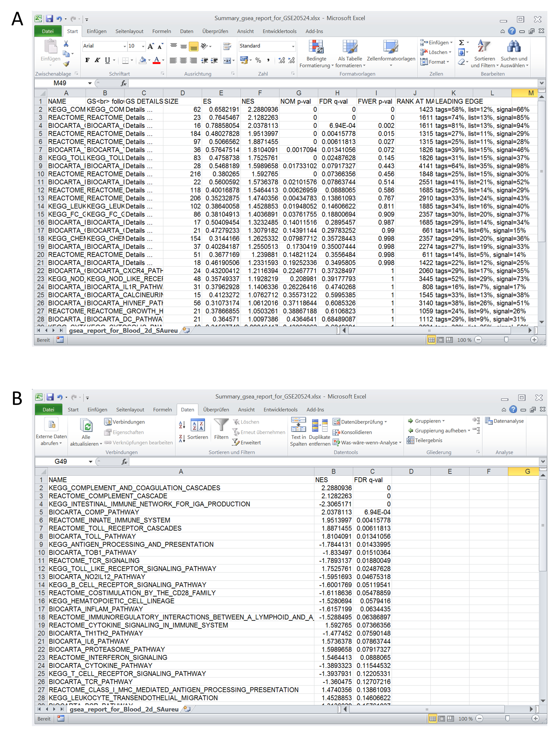Click the Bedingte Formatierung icon
Screen dimensions: 560x736
click(316, 47)
